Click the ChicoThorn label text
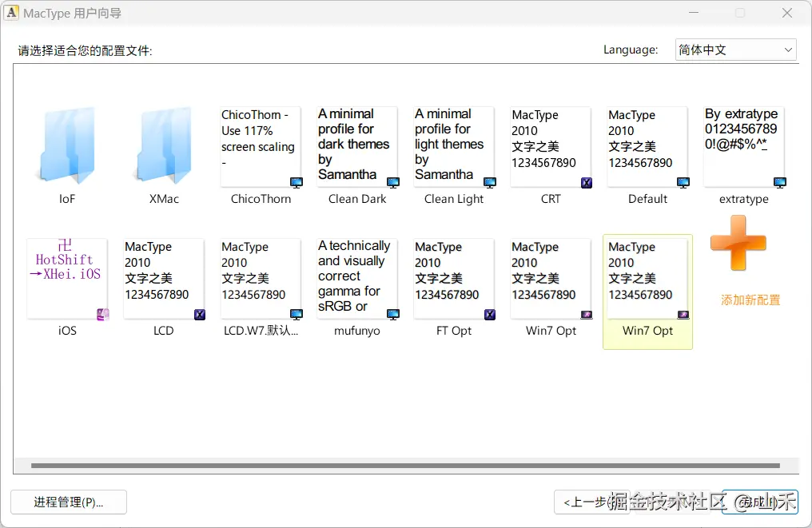 coord(261,199)
